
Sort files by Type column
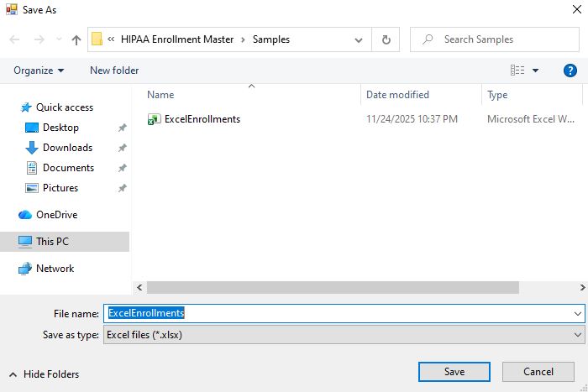[497, 95]
